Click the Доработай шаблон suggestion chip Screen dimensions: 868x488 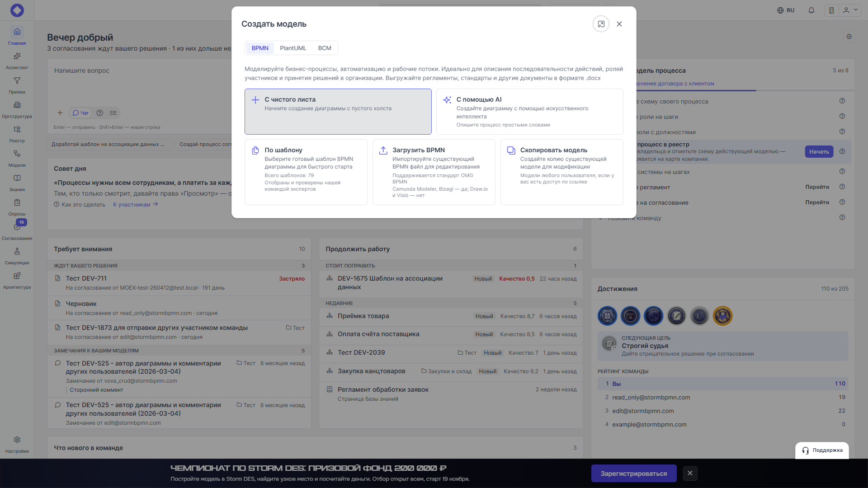(x=109, y=145)
